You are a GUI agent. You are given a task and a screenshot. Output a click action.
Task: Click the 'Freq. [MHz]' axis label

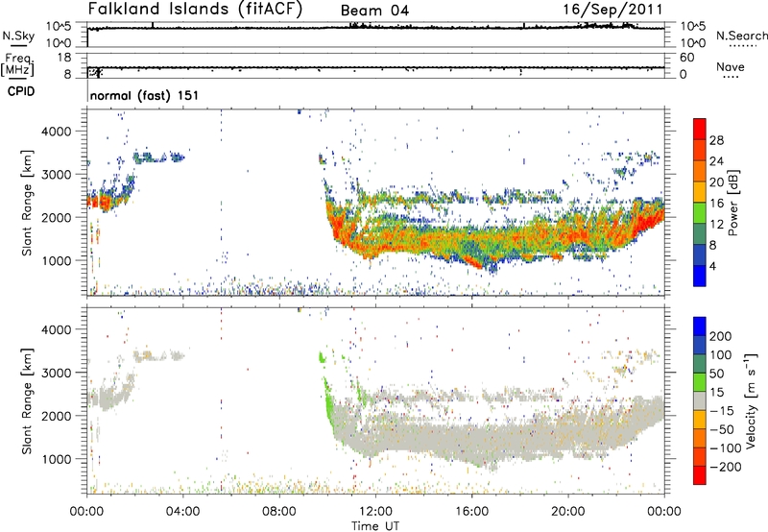click(17, 65)
